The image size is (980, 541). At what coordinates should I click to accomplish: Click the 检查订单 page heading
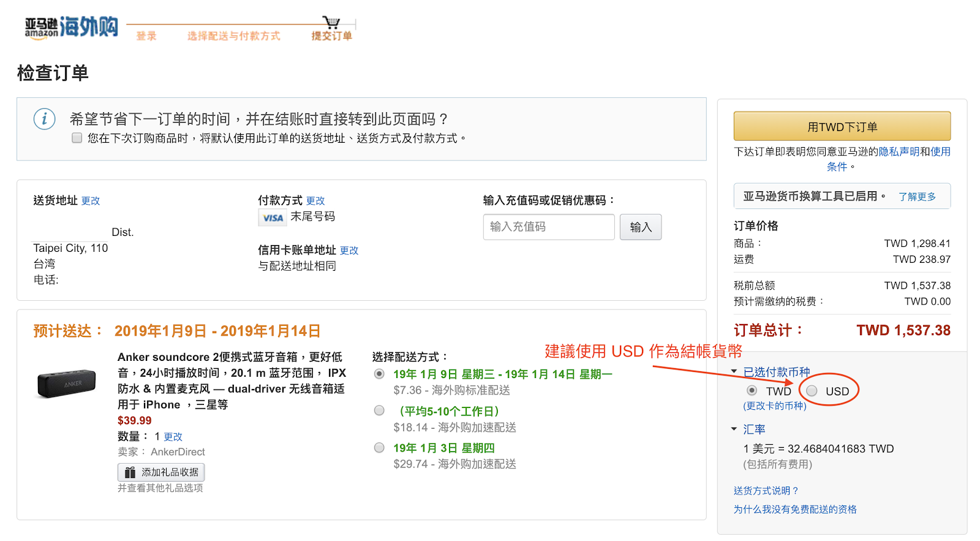click(53, 73)
